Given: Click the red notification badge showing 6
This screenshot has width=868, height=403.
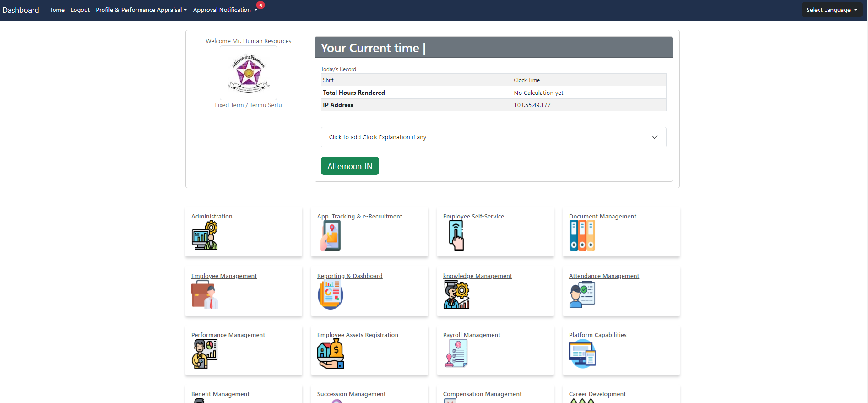Looking at the screenshot, I should 260,5.
